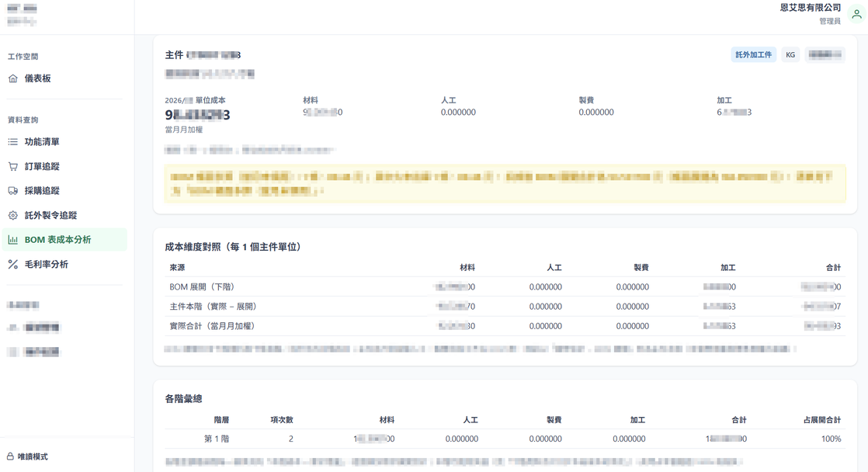Click the 資料查詢 section heading

[x=23, y=120]
